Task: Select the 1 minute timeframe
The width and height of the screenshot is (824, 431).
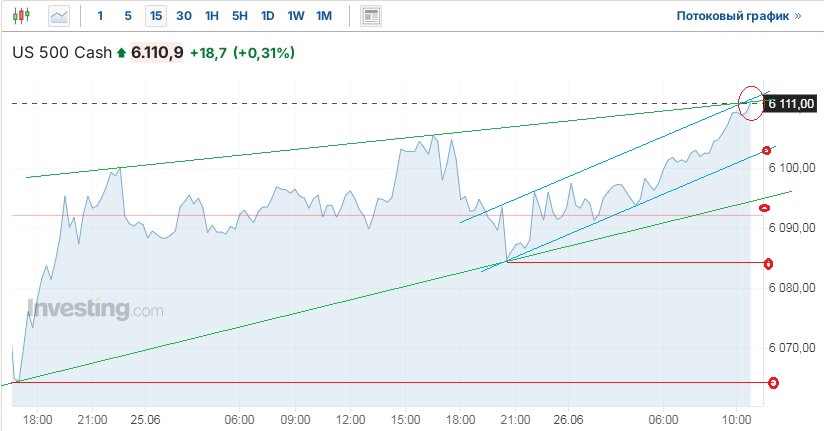Action: click(100, 16)
